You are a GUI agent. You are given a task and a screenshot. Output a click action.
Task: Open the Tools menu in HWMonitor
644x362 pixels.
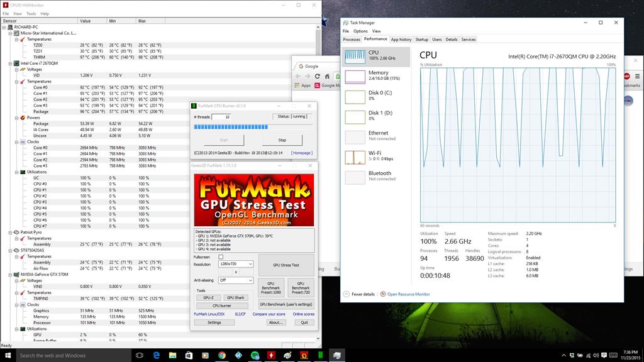31,14
